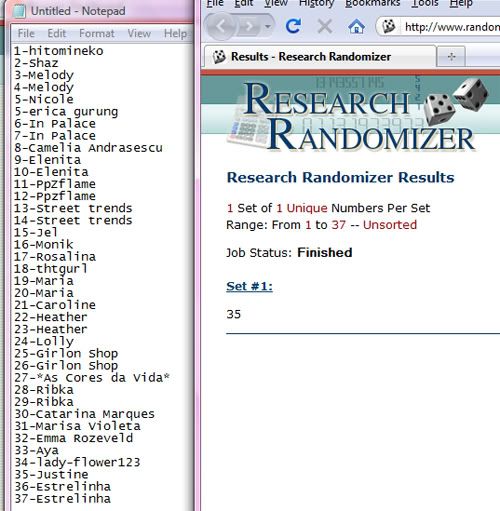The image size is (500, 511).
Task: Open the browser History menu
Action: [x=316, y=3]
